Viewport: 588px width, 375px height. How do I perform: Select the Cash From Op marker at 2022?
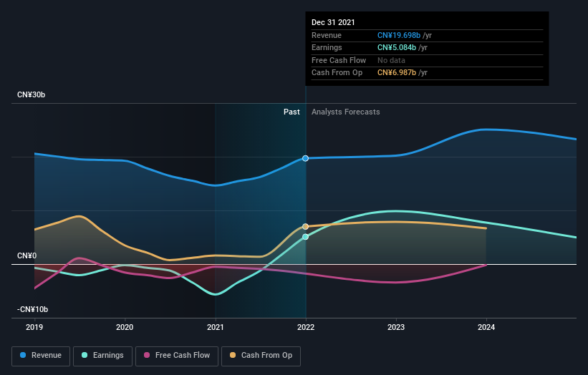point(306,227)
